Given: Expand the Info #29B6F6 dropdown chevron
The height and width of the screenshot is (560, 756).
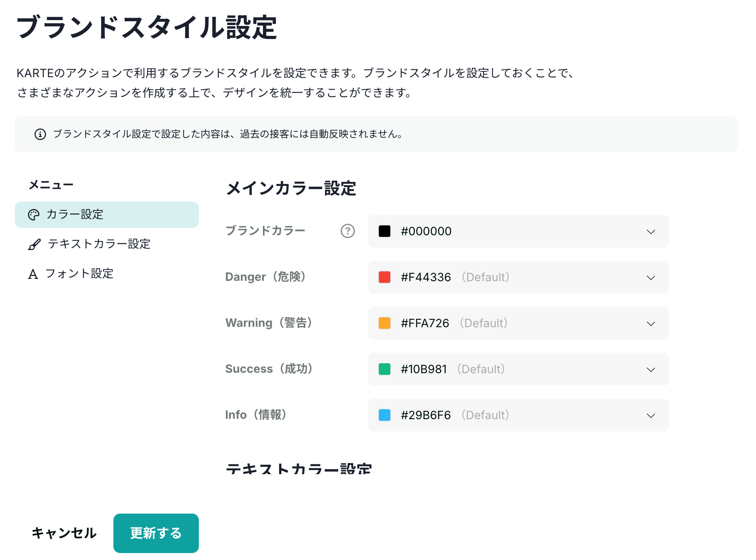Looking at the screenshot, I should click(651, 415).
